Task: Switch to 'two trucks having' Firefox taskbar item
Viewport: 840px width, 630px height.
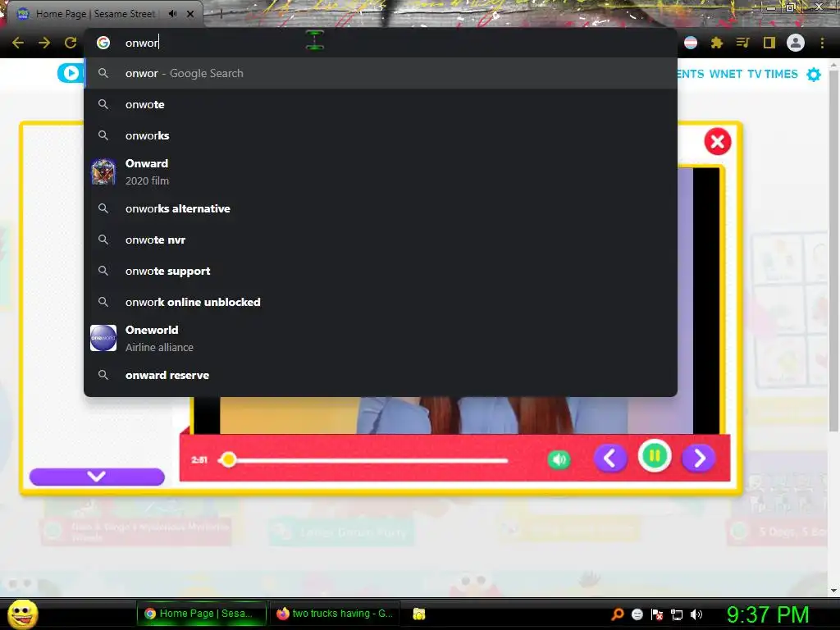Action: (335, 614)
